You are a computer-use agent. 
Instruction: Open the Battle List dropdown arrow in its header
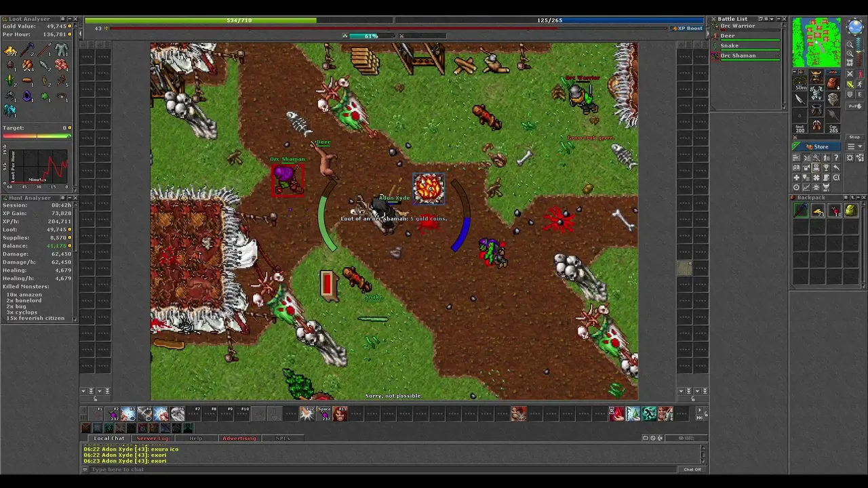tap(772, 19)
